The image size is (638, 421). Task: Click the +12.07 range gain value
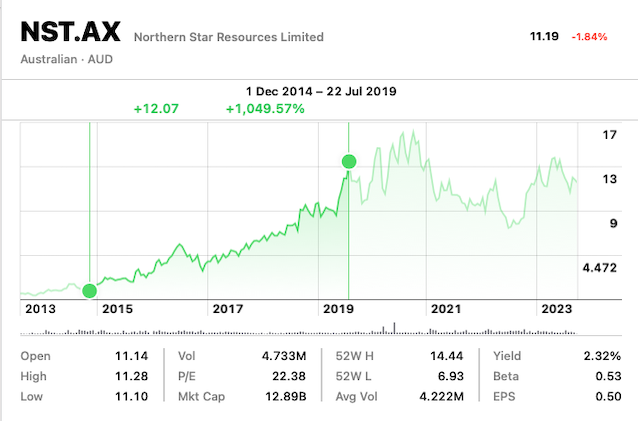coord(156,109)
